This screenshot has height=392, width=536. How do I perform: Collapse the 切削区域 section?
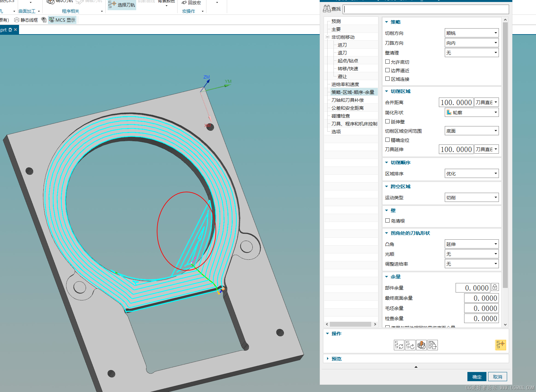point(386,91)
